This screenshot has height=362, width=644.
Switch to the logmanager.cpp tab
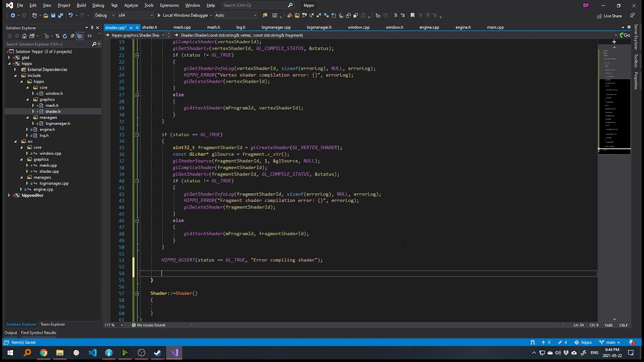(x=276, y=27)
